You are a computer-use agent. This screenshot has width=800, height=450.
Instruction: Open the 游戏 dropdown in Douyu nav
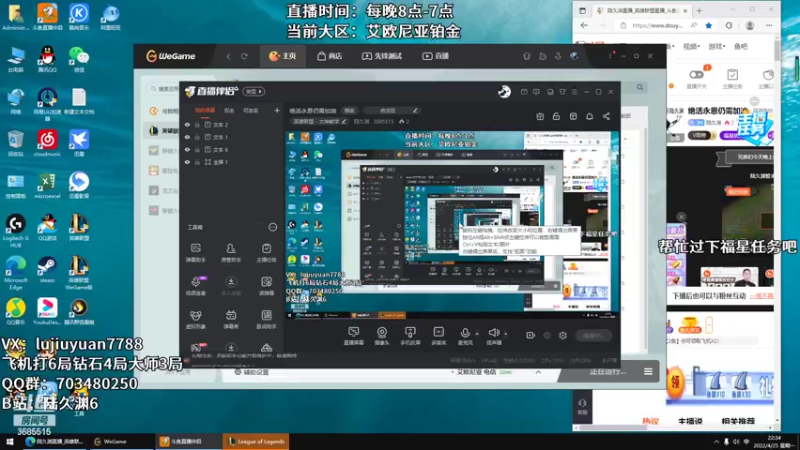[x=717, y=46]
